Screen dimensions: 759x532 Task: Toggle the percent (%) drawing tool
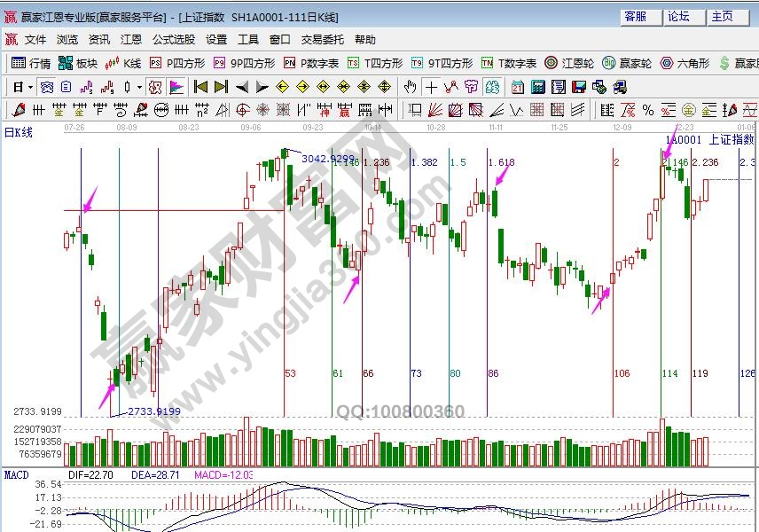coord(648,110)
